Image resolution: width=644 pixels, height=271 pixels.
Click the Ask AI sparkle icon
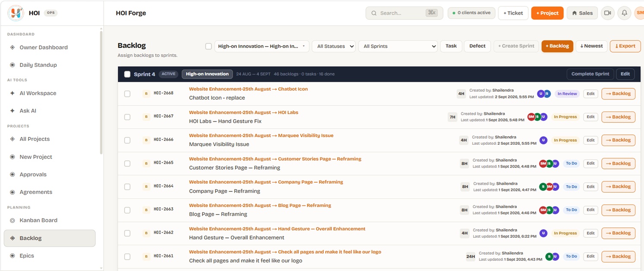click(x=13, y=111)
